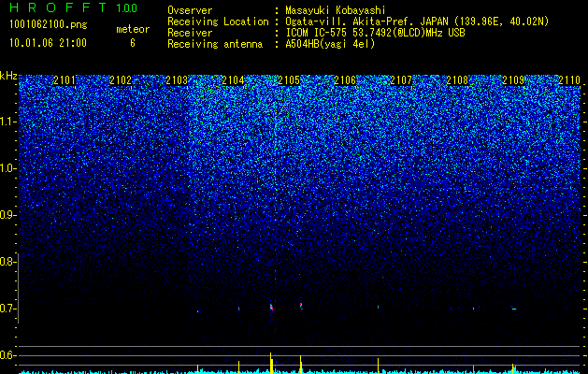This screenshot has width=588, height=374.
Task: Click the date stamp 10.01.06 21:00
Action: [48, 43]
